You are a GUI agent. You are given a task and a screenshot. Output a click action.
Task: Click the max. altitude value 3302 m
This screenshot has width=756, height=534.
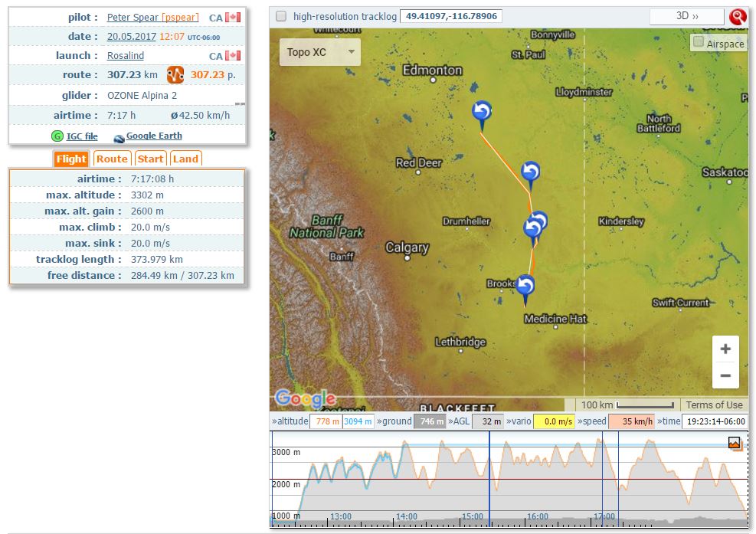(147, 195)
